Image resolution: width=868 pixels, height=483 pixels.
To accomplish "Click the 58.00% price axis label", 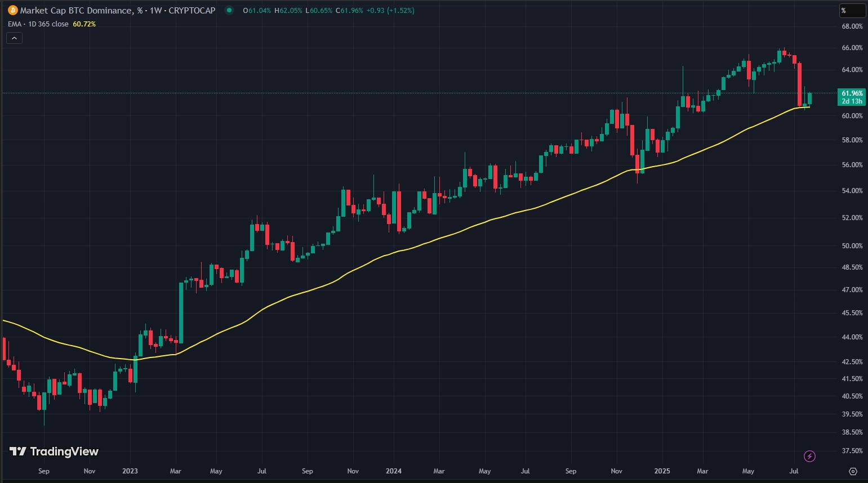I will pyautogui.click(x=852, y=140).
